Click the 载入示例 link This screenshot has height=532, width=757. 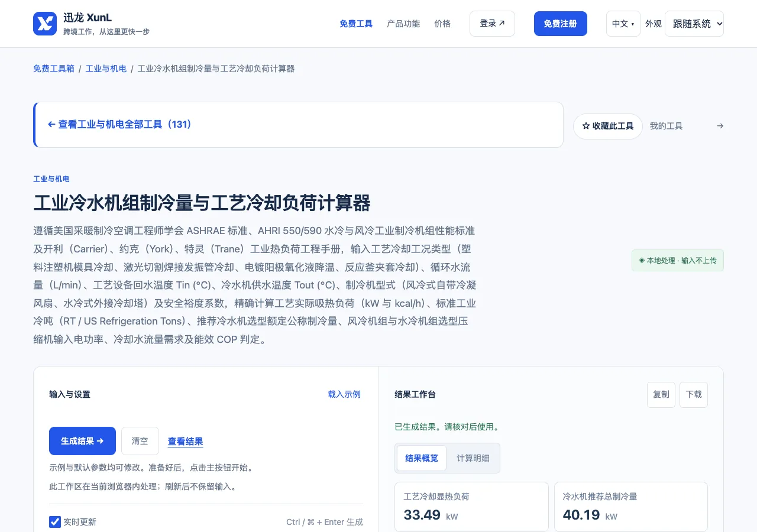(344, 394)
